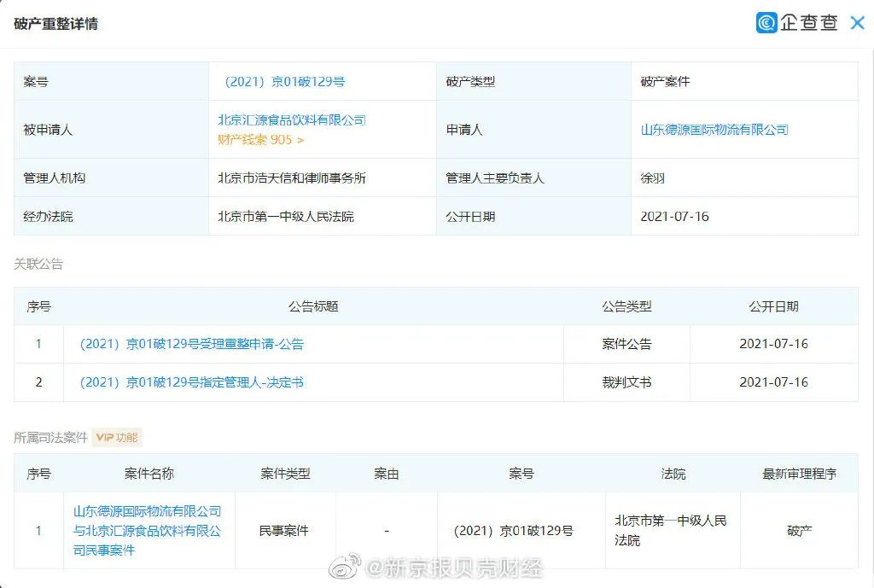Click 申请人 field label

click(463, 130)
